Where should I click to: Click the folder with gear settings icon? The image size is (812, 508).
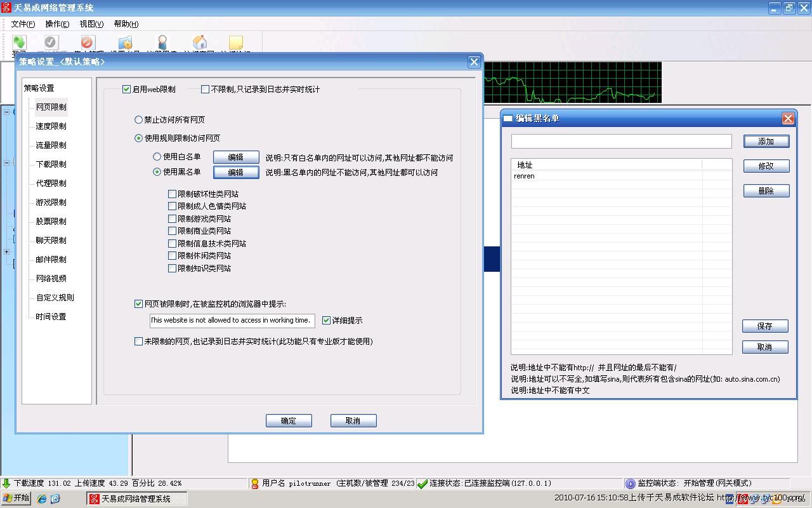[x=125, y=43]
